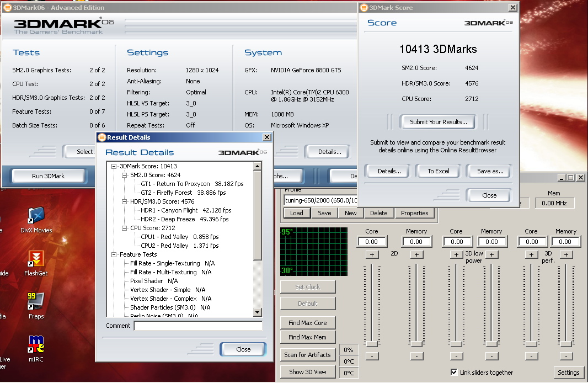The image size is (588, 383).
Task: Collapse the SM2.0 Score: 4624 node
Action: coord(125,175)
